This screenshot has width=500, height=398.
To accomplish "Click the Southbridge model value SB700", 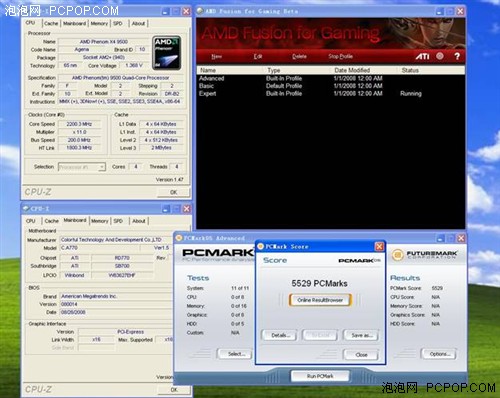I will [x=122, y=266].
